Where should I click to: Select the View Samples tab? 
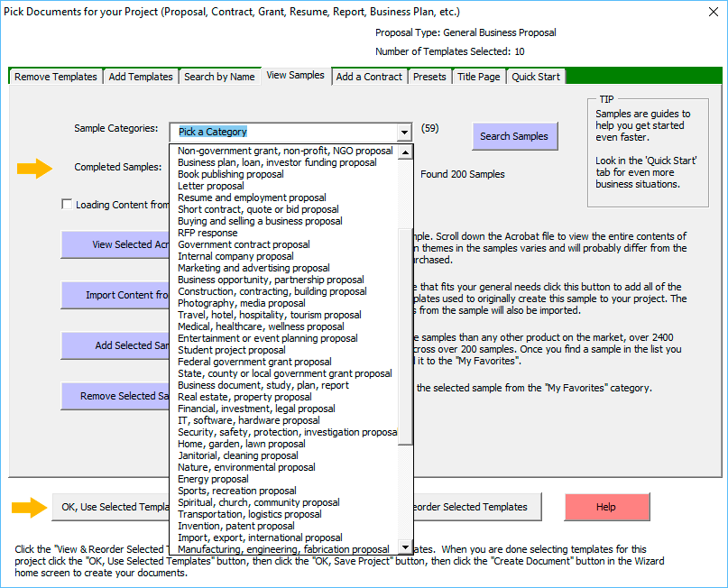(x=295, y=75)
